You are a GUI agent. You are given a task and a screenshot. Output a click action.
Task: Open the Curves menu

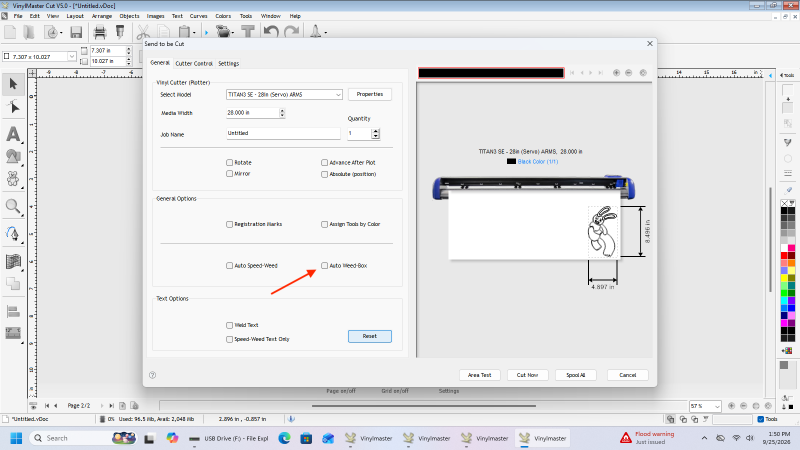[x=198, y=16]
